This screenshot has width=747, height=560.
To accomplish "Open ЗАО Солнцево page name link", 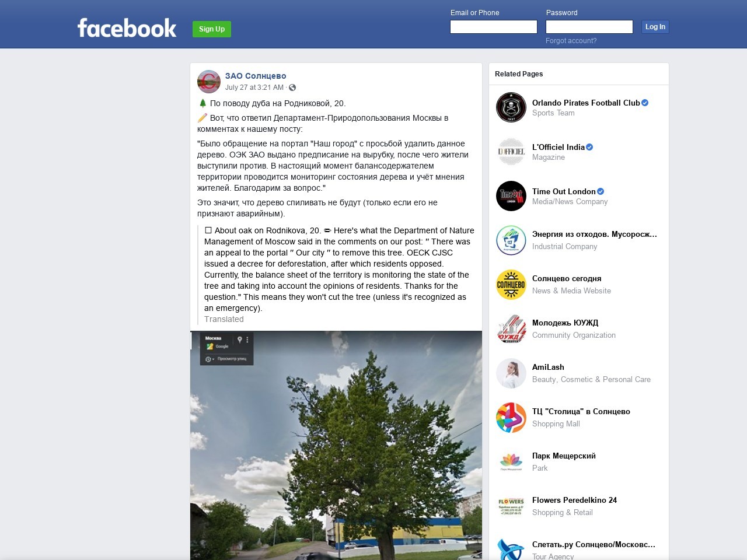I will point(256,76).
